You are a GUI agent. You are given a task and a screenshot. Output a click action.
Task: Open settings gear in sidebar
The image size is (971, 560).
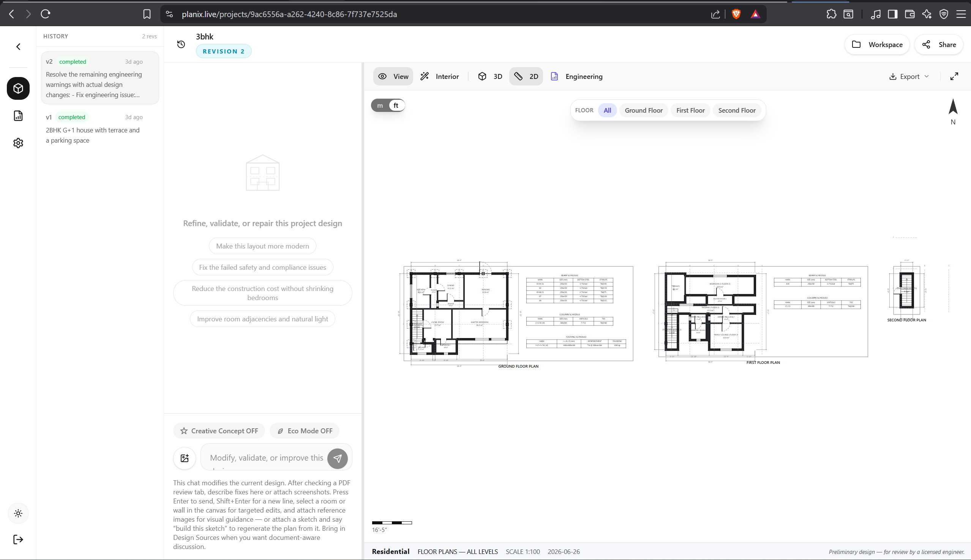click(x=18, y=143)
